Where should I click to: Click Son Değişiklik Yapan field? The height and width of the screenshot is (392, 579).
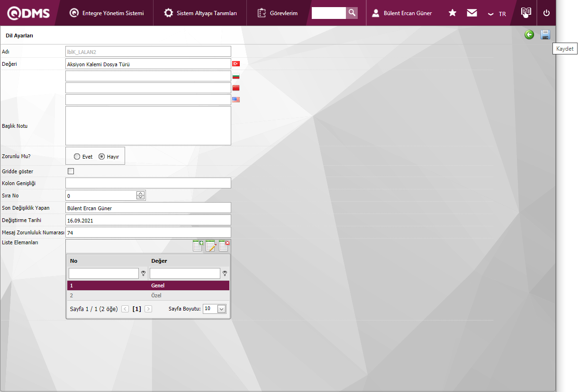[148, 208]
